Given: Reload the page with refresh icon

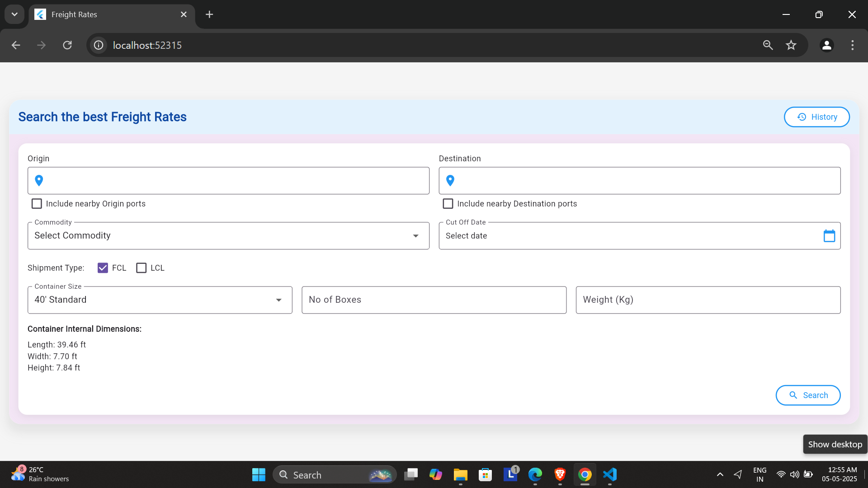Looking at the screenshot, I should 67,45.
